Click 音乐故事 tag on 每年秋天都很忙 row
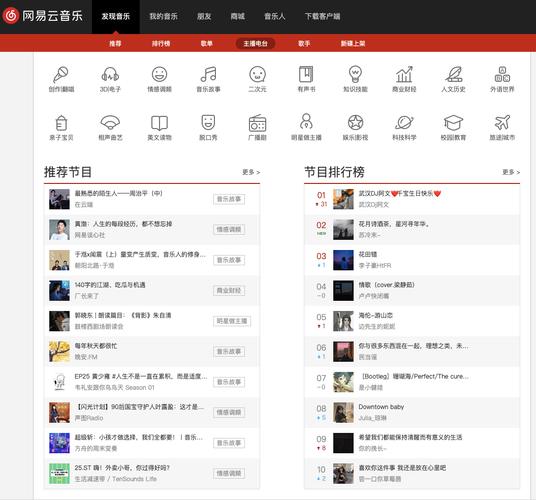 229,351
